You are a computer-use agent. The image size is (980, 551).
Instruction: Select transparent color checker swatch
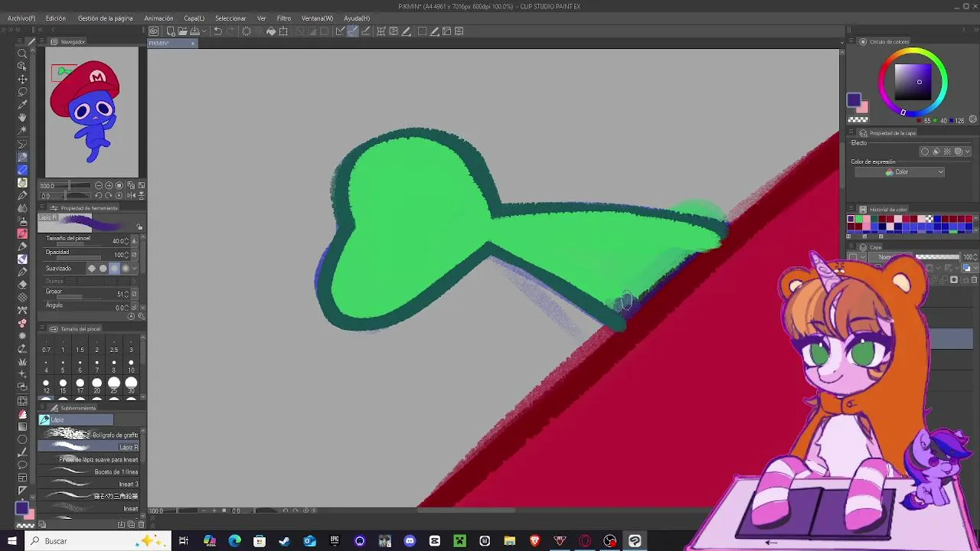point(857,119)
